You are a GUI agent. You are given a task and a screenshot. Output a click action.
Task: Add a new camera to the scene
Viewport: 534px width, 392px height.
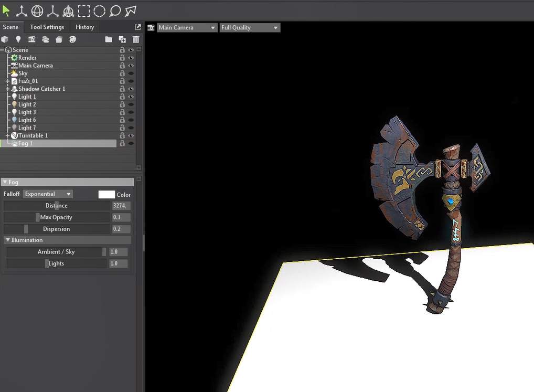coord(32,39)
